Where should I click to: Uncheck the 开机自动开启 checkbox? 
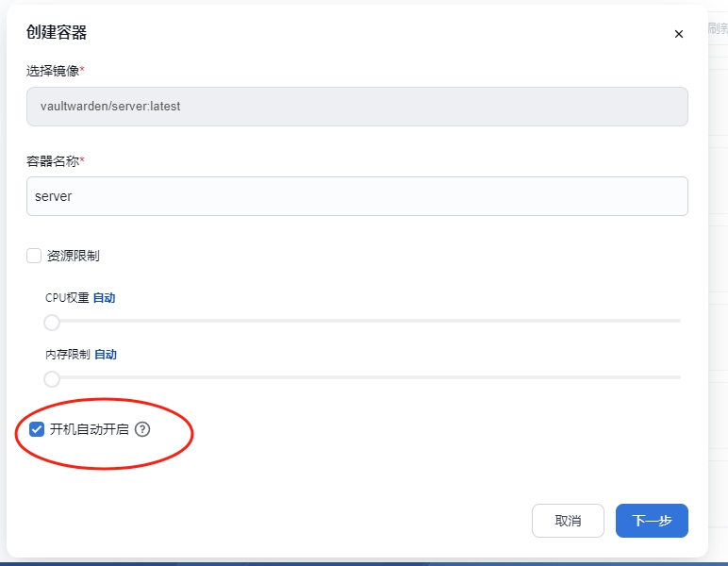[37, 429]
